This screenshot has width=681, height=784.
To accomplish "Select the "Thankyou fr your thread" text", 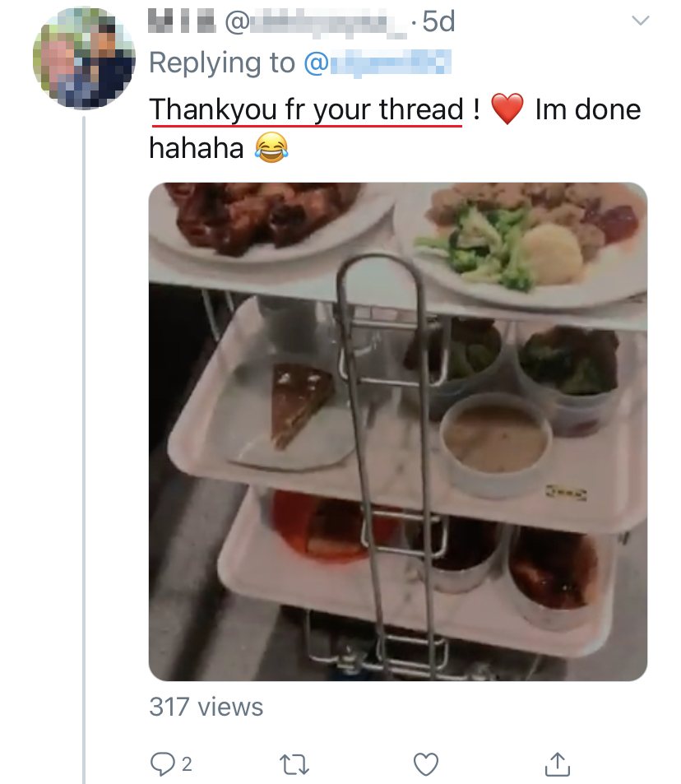I will tap(307, 109).
